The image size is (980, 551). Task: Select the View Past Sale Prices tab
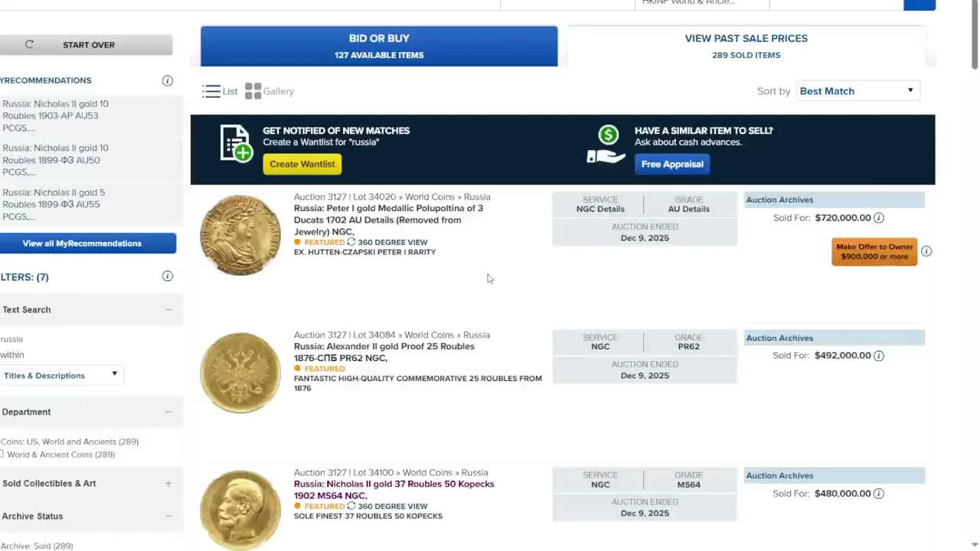click(x=746, y=46)
